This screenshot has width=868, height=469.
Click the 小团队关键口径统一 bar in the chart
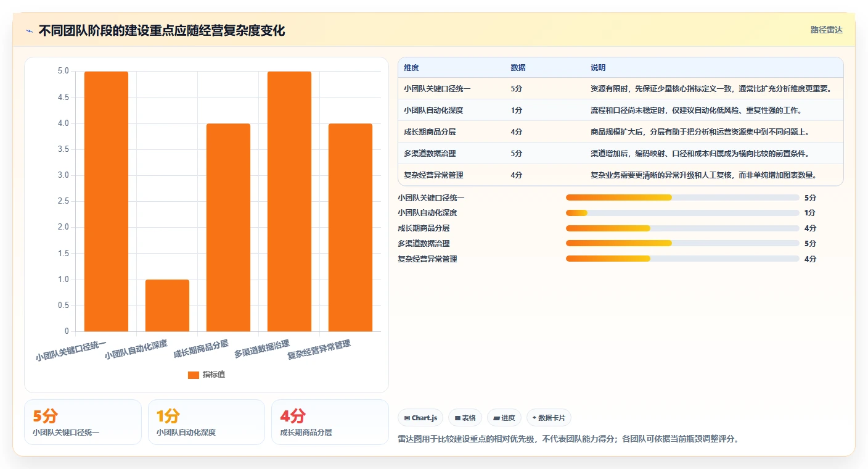(106, 202)
